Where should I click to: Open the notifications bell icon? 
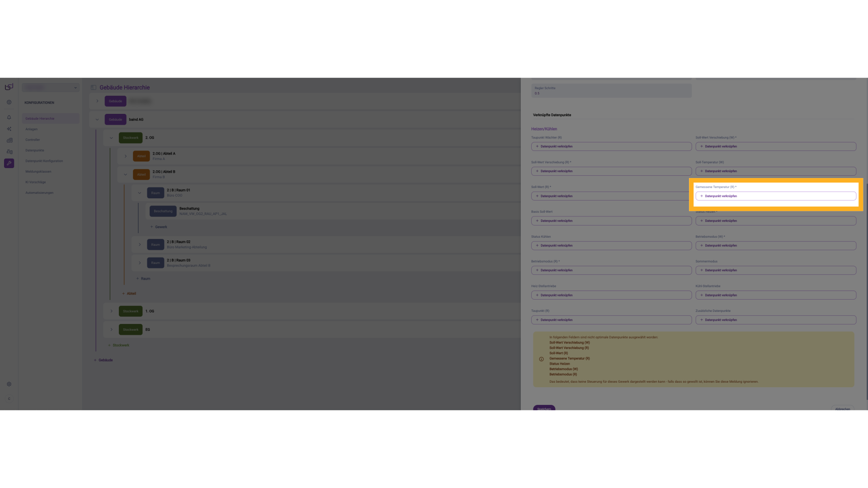[x=9, y=117]
